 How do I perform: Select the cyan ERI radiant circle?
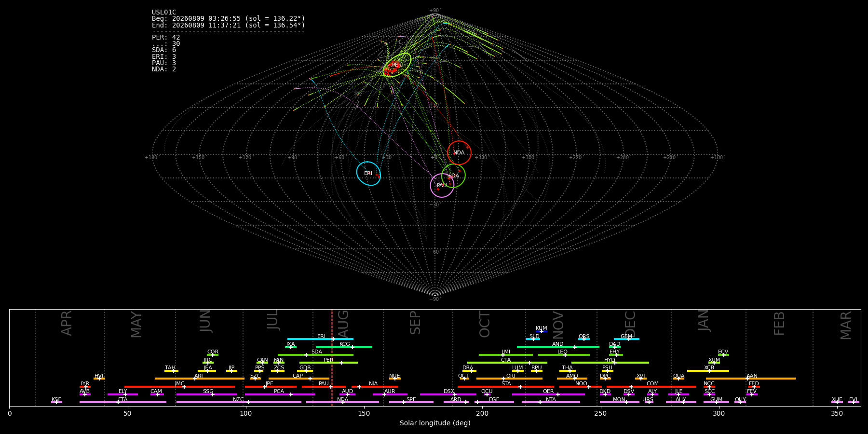click(x=368, y=174)
